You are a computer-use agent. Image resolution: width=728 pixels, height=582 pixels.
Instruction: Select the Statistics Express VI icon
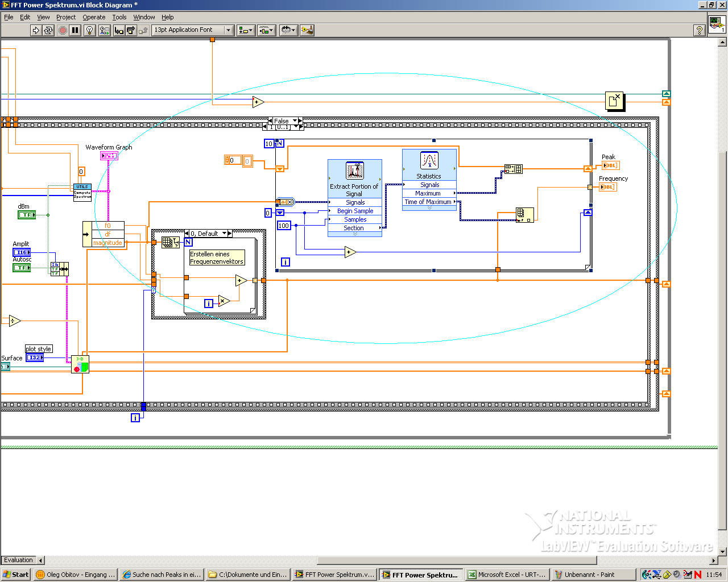point(429,161)
